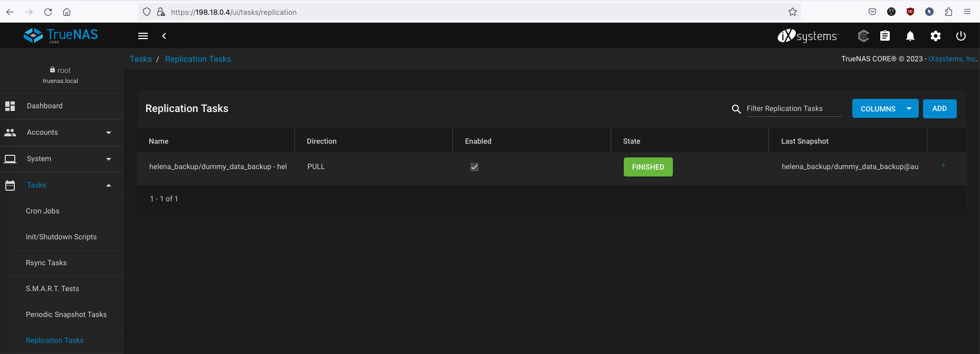Viewport: 980px width, 354px height.
Task: Click the search magnifier icon
Action: point(736,109)
